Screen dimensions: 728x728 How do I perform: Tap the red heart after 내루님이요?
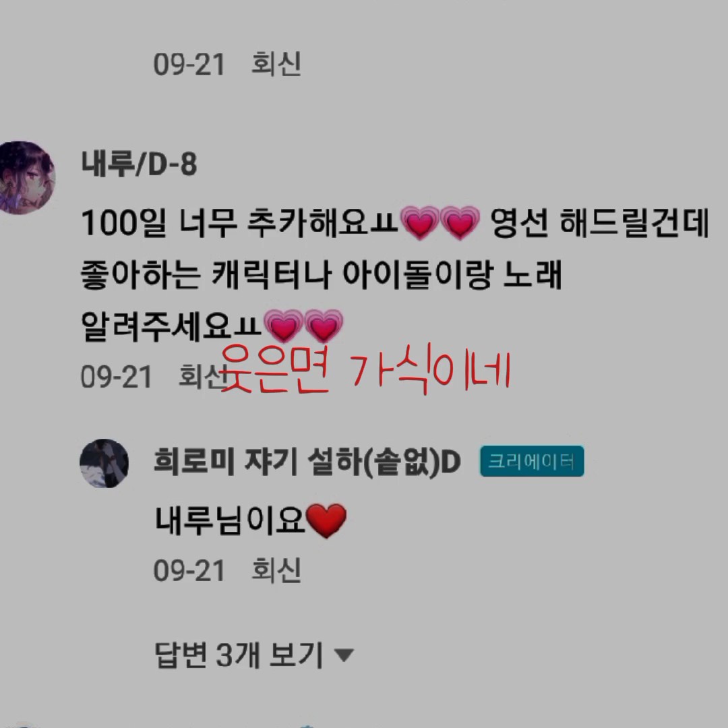coord(326,520)
